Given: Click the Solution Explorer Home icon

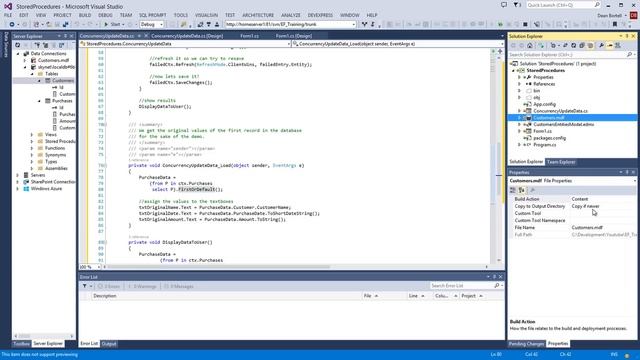Looking at the screenshot, I should click(530, 46).
